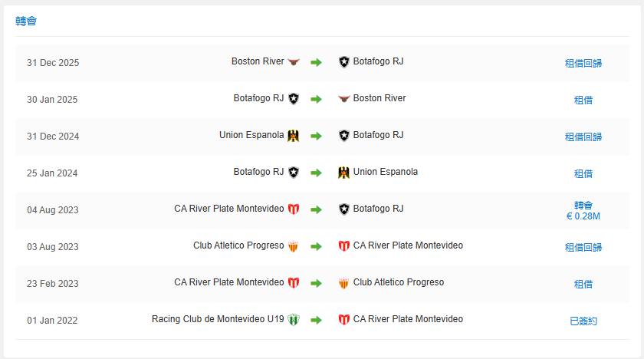Screen dimensions: 644x359
Task: Open the 轉會 section heading
Action: click(26, 21)
